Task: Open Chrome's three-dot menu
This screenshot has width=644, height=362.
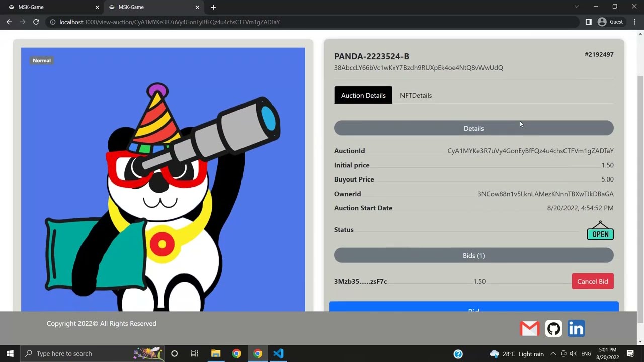Action: (634, 22)
